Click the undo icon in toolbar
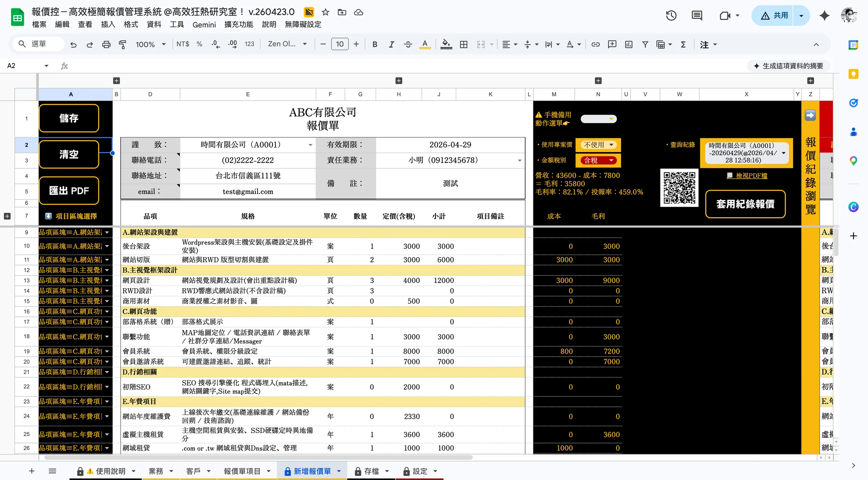The width and height of the screenshot is (868, 480). [73, 45]
